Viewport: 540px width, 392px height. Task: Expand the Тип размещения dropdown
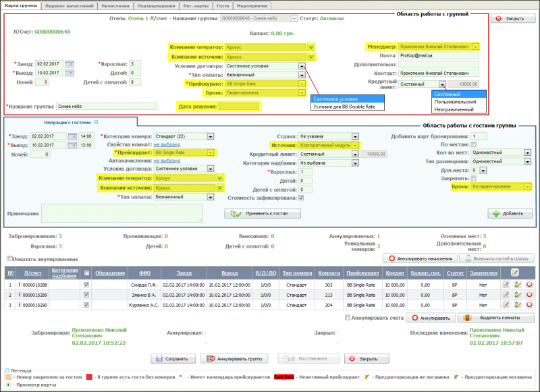526,161
